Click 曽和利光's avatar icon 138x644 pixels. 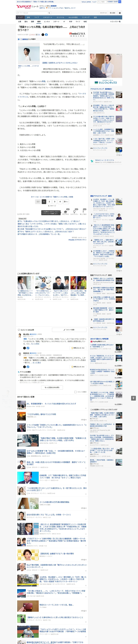[x=20, y=354]
